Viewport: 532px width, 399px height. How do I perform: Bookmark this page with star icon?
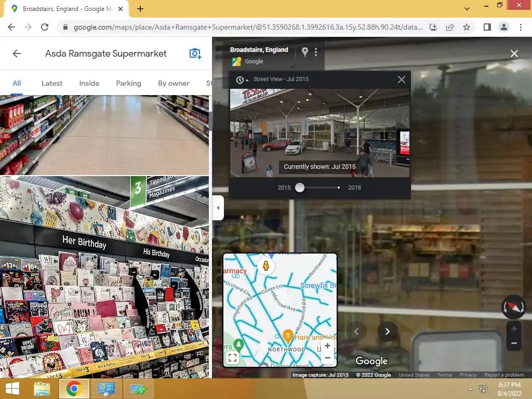click(467, 27)
